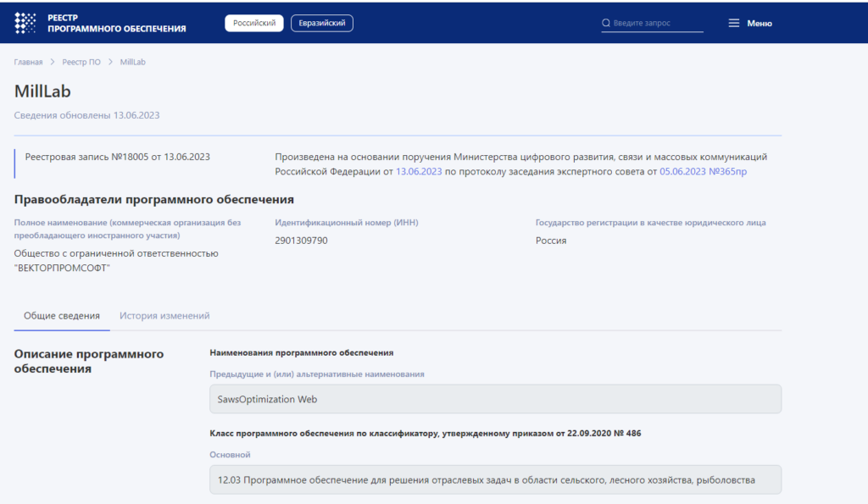Click the Государство регистрации label
This screenshot has width=868, height=504.
650,223
